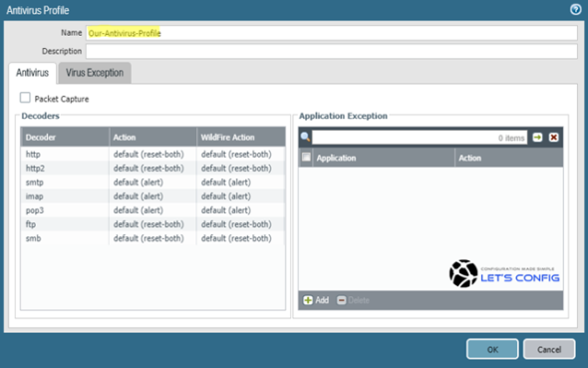
Task: Change the WildFire Action for ftp
Action: pos(241,224)
